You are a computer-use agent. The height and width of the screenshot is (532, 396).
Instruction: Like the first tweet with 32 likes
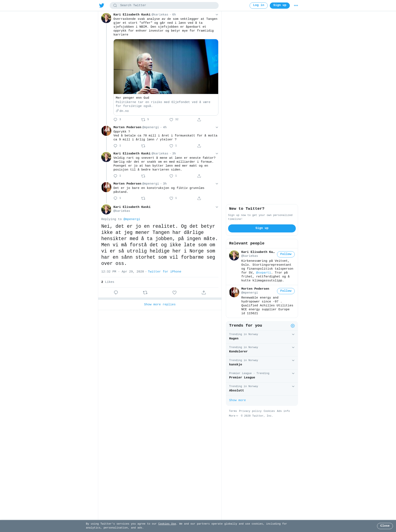171,120
